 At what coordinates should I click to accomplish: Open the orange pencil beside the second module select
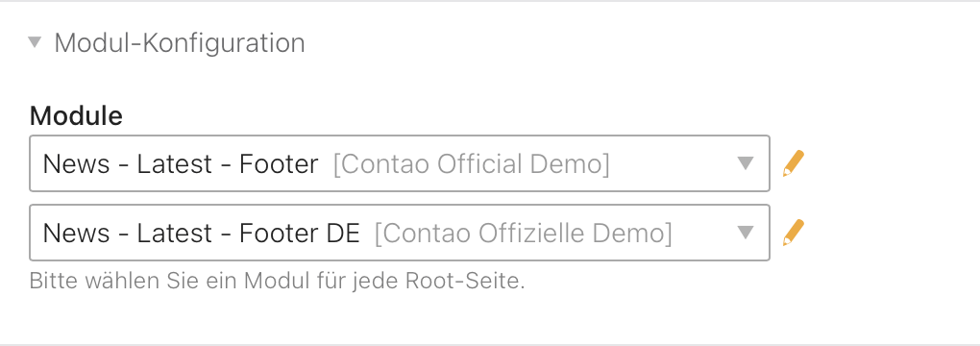(794, 233)
